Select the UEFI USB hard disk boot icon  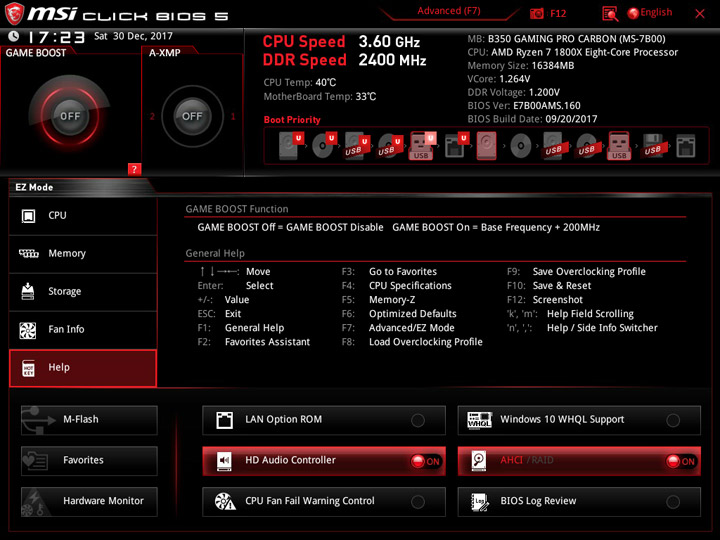(357, 146)
